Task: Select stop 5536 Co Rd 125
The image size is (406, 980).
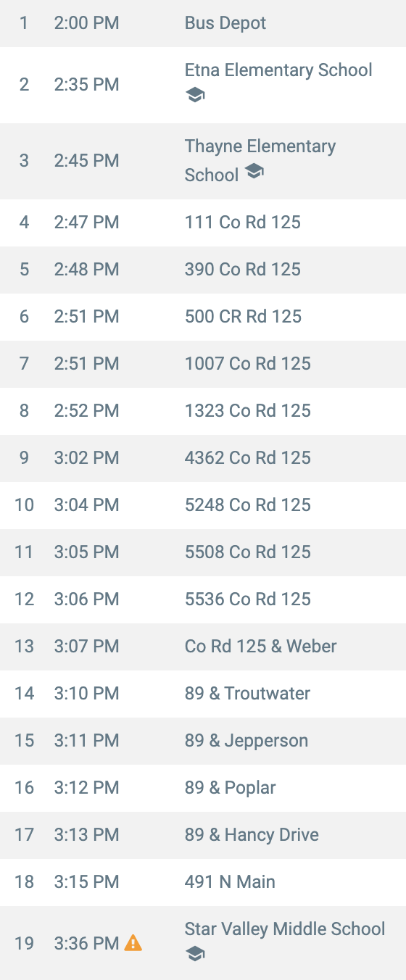Action: click(x=203, y=599)
